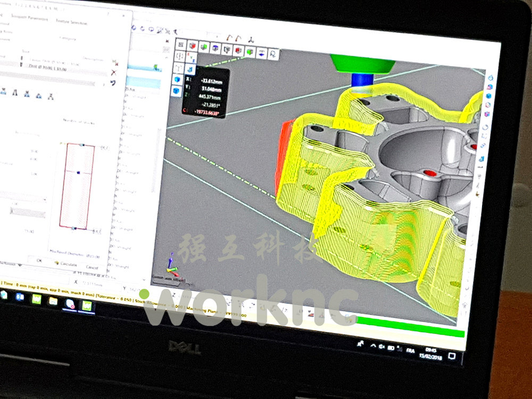Click the lower blue solid cube icon

pyautogui.click(x=177, y=91)
